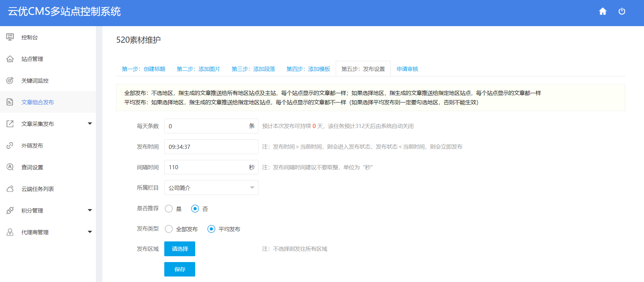Switch to 第二步：添加图片 tab

[x=198, y=69]
